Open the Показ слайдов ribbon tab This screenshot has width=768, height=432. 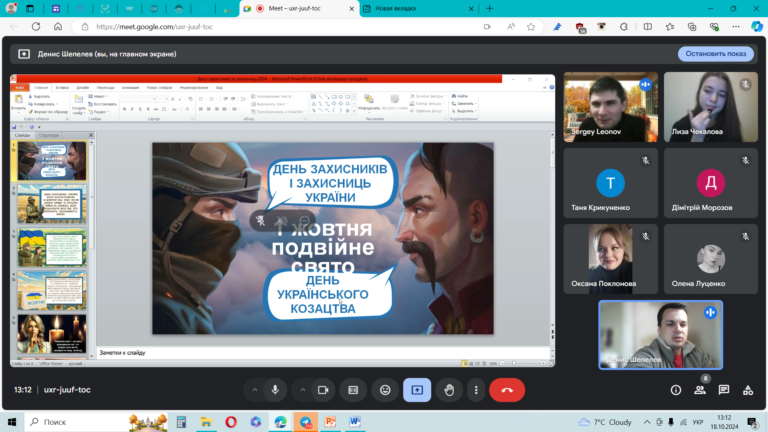[x=160, y=88]
